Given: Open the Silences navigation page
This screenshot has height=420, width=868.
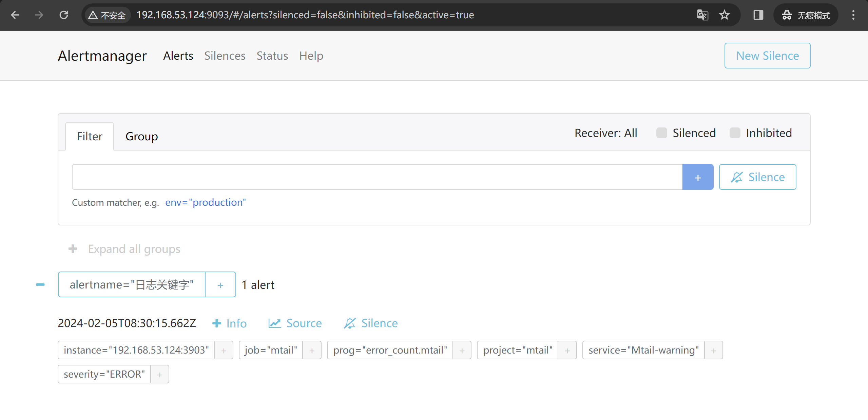Looking at the screenshot, I should point(225,56).
